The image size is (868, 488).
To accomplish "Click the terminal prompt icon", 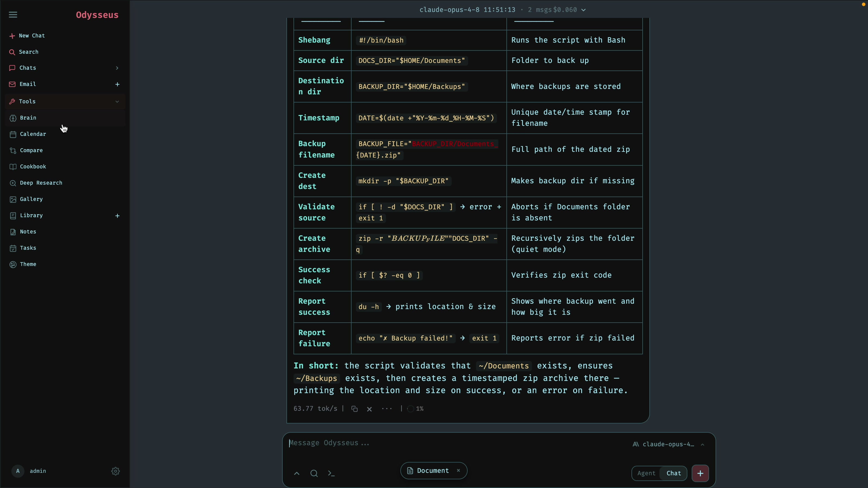I will [x=331, y=474].
